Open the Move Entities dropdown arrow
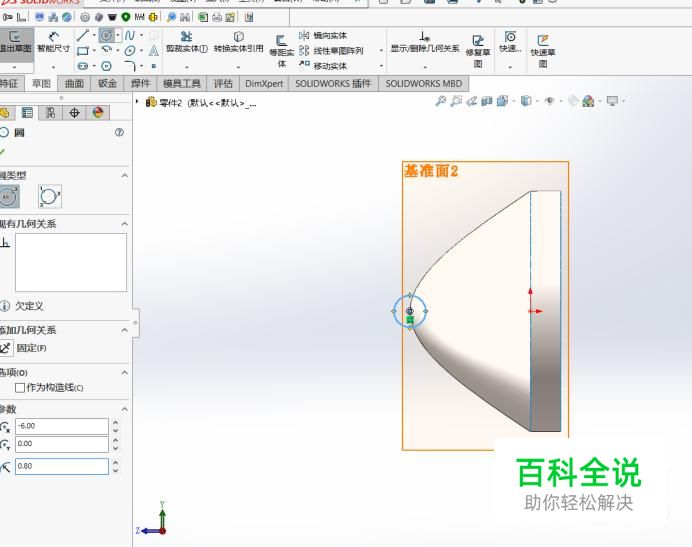692x547 pixels. 381,66
